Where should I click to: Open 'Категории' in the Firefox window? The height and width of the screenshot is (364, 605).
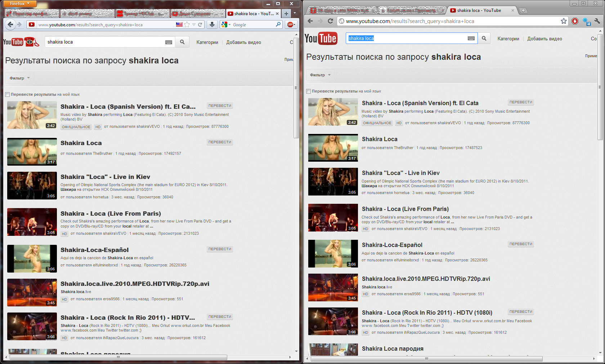pyautogui.click(x=207, y=42)
